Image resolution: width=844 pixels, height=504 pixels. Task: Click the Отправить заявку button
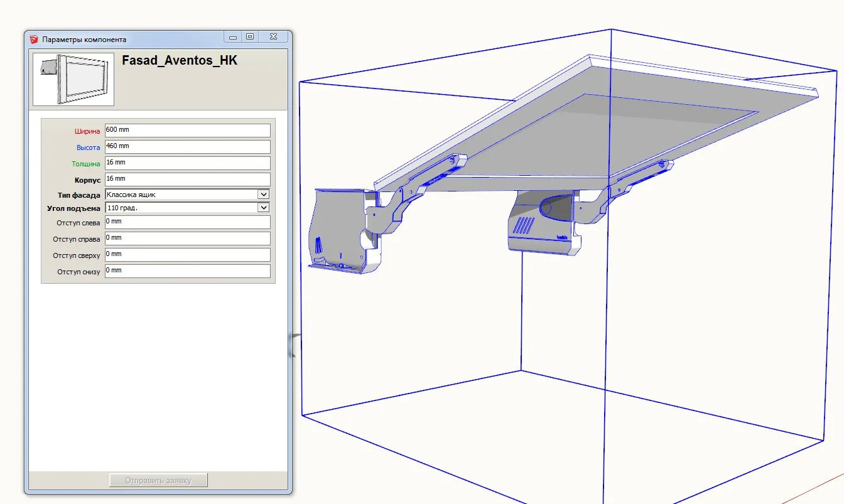[x=158, y=480]
